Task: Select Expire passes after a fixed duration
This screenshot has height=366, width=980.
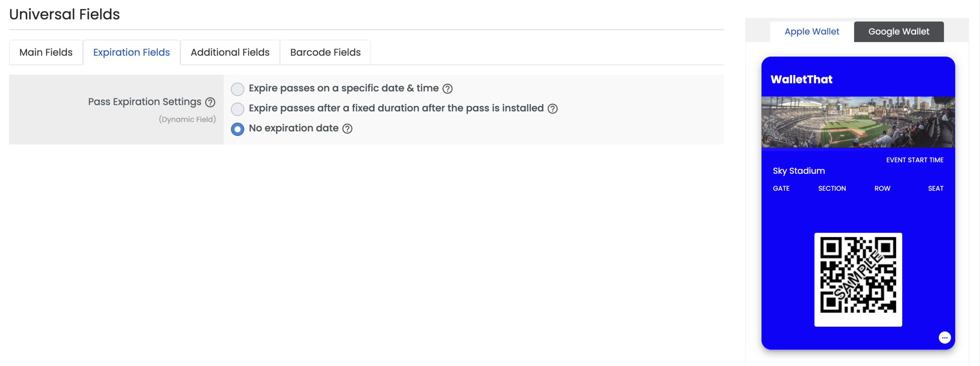Action: point(237,109)
